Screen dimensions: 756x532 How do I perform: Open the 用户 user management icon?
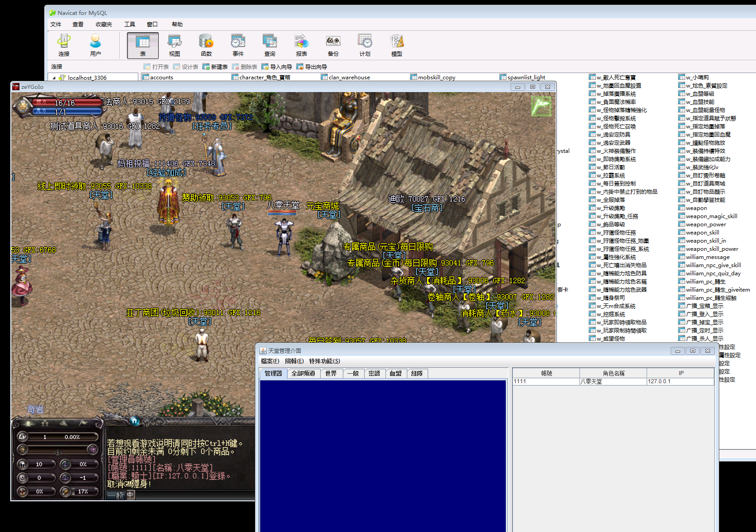(x=95, y=45)
